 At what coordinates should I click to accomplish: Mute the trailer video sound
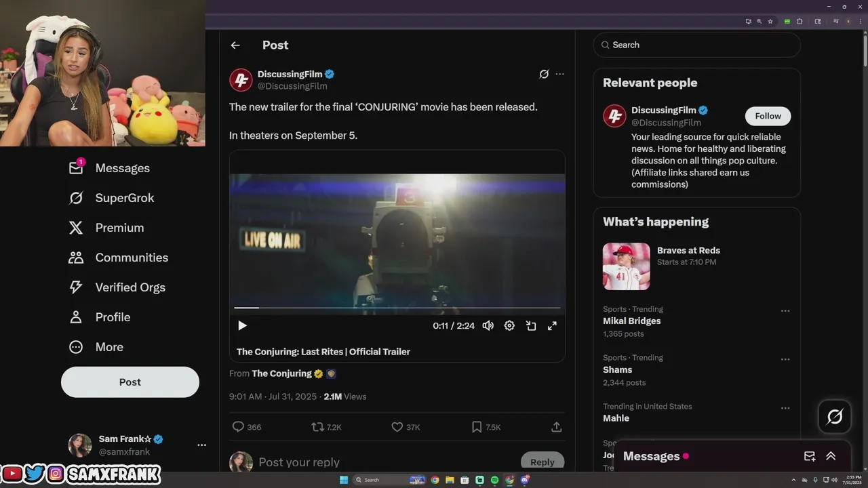488,325
